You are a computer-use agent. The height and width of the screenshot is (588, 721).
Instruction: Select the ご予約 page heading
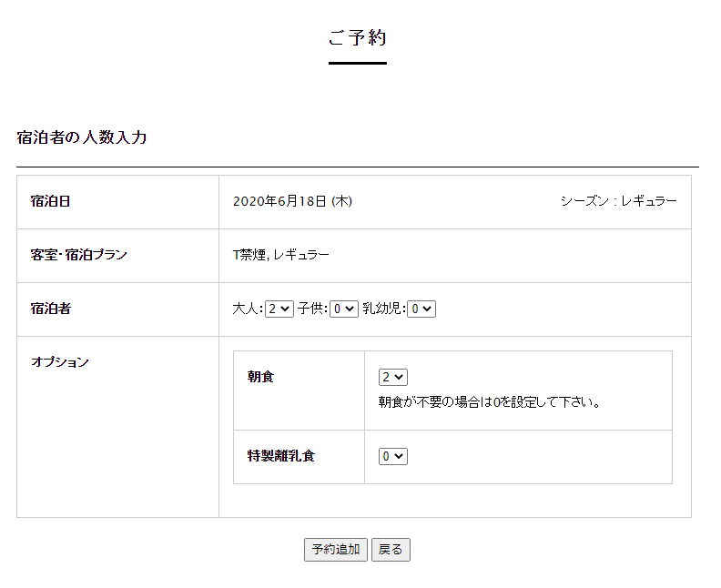pyautogui.click(x=358, y=37)
